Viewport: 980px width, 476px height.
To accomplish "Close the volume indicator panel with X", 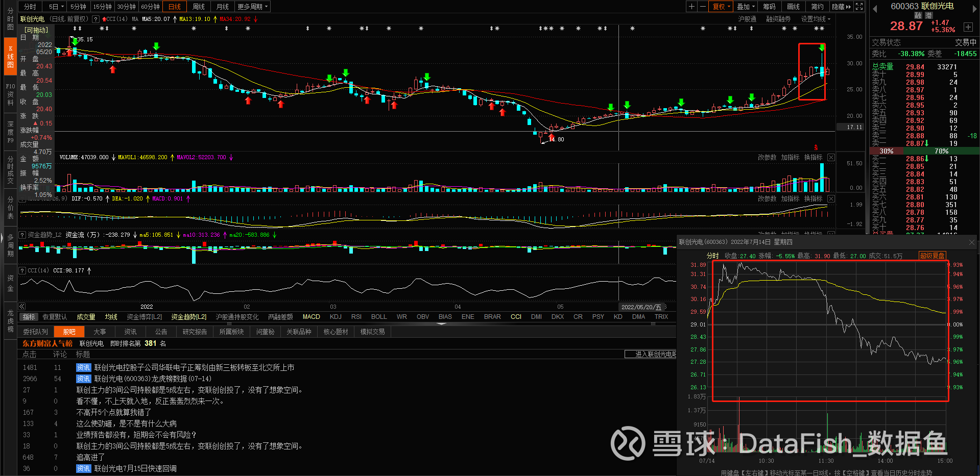I will [x=831, y=158].
